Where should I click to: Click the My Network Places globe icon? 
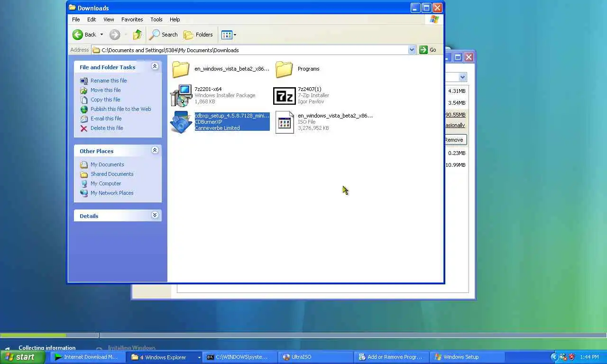coord(84,193)
